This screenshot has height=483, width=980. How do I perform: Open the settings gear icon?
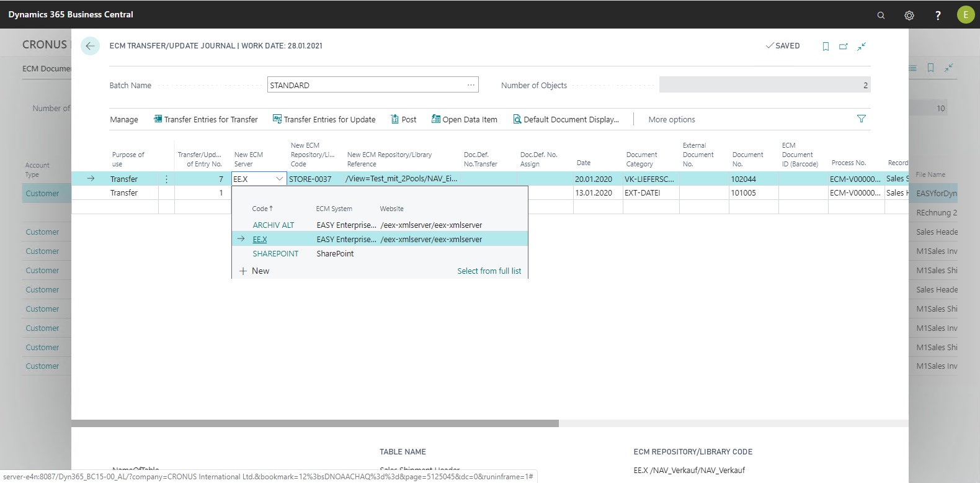click(909, 15)
